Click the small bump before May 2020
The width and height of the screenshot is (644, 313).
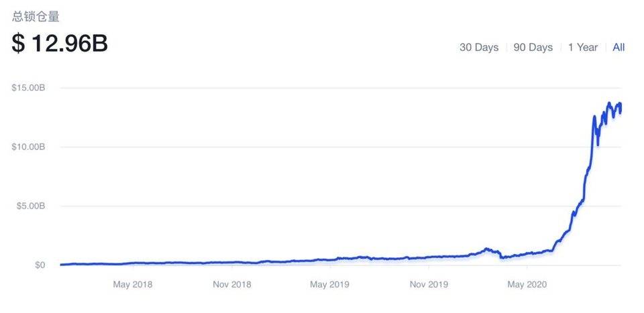(x=488, y=249)
